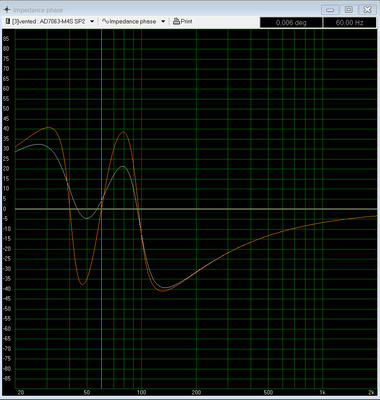Click the Impedance phase window title text
Viewport: 380px width, 400px height.
tap(38, 10)
